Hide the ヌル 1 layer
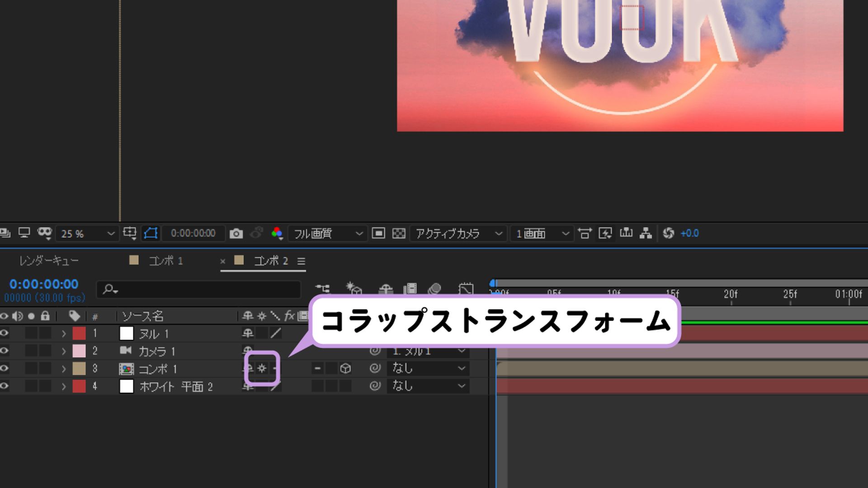 [x=4, y=333]
